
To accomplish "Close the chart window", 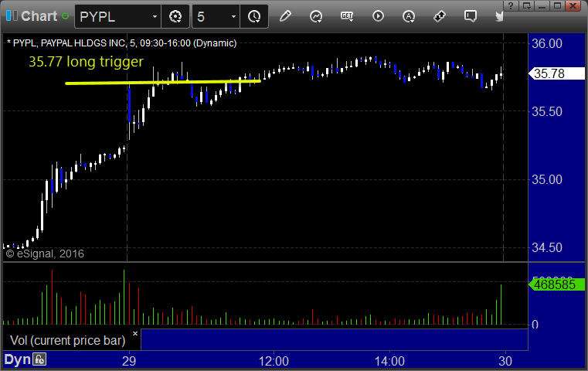I will [573, 5].
